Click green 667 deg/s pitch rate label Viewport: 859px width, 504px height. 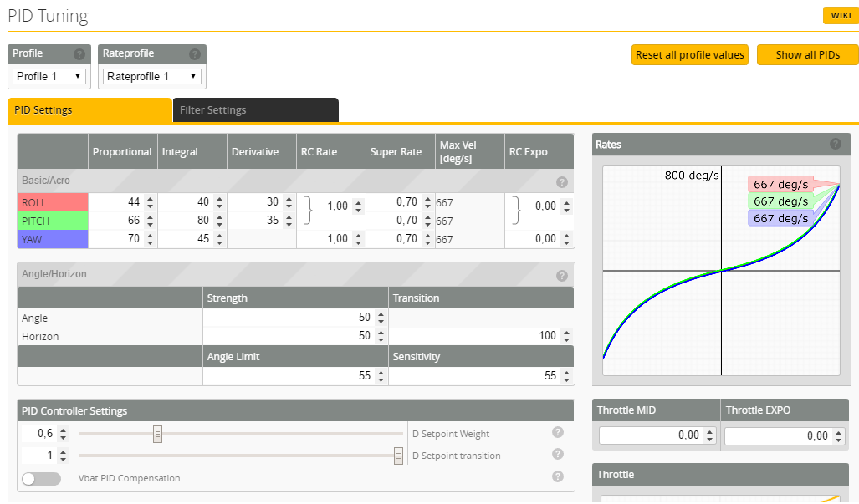tap(780, 201)
